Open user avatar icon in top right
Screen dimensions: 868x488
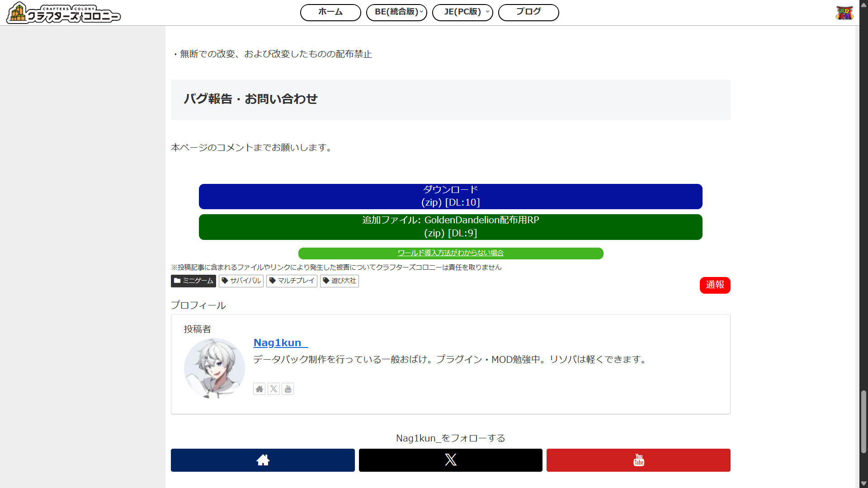tap(844, 13)
